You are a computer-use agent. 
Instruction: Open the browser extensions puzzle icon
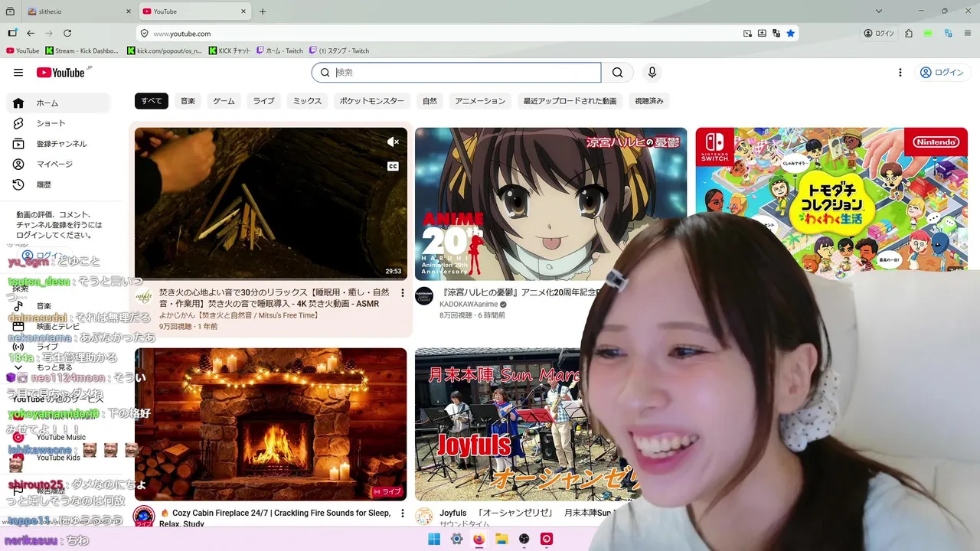[909, 34]
